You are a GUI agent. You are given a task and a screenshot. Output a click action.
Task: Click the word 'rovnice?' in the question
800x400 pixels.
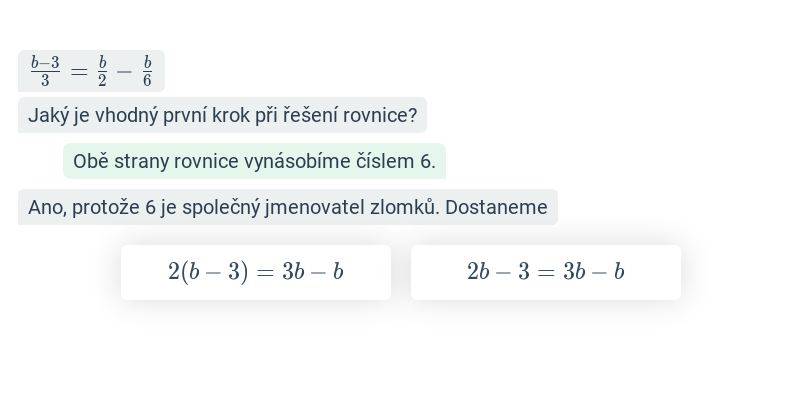coord(380,116)
